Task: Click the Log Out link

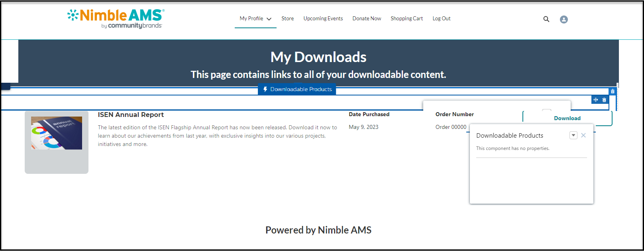Action: (x=442, y=19)
